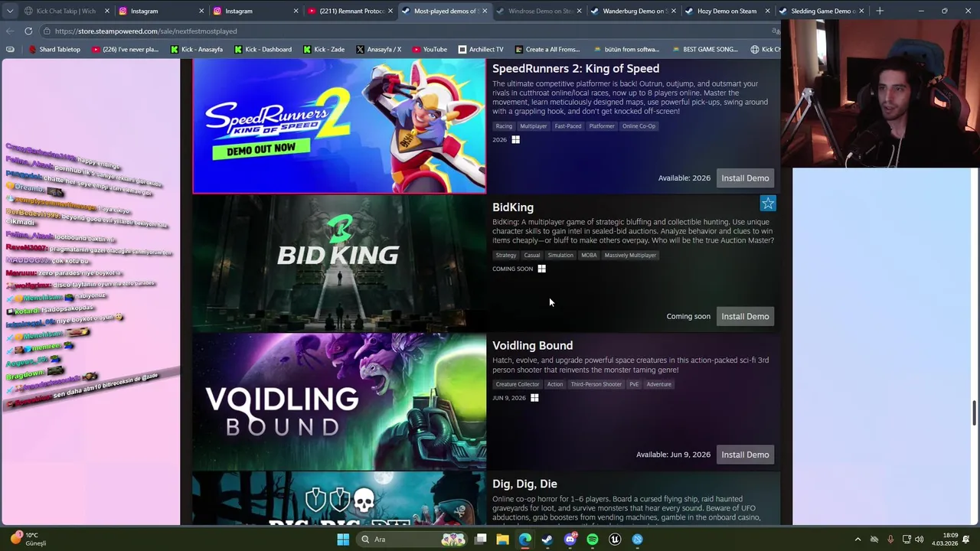The width and height of the screenshot is (980, 551).
Task: Click the Windows platform icon under SpeedRunners 2
Action: click(x=515, y=139)
